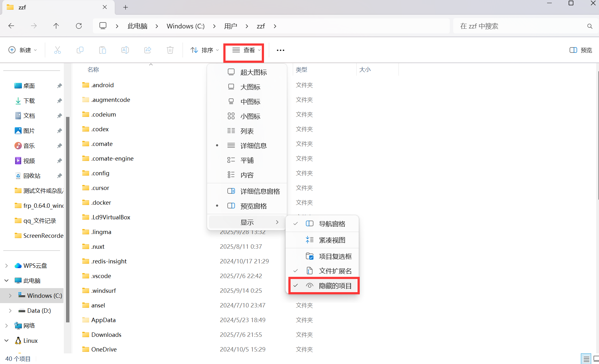Toggle 预览窗格 in view menu

[x=247, y=206]
